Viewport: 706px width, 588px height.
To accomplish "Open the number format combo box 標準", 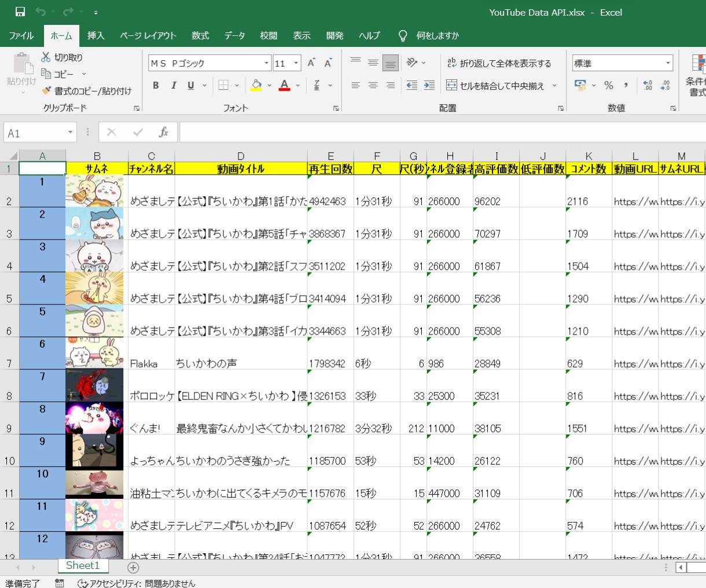I will [622, 63].
